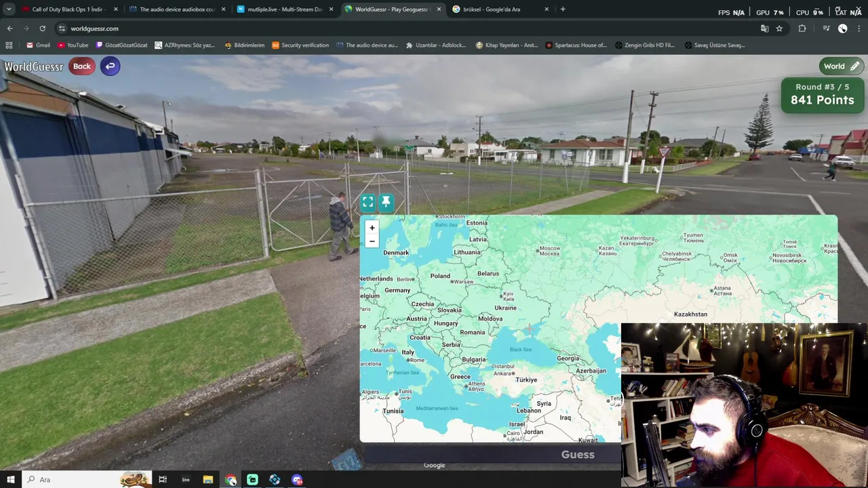Zoom out on the guess map
This screenshot has width=868, height=488.
[372, 241]
